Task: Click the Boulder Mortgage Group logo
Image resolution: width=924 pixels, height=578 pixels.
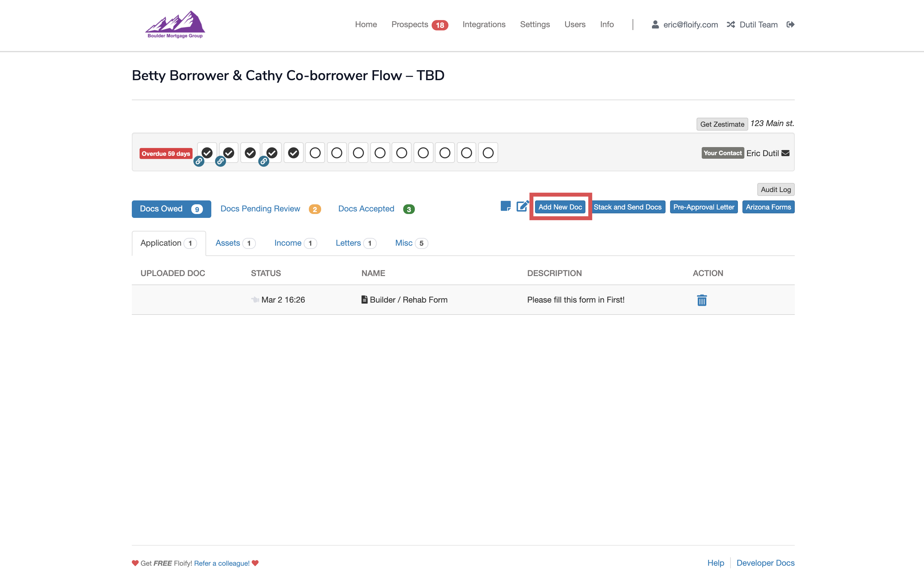Action: (x=175, y=25)
